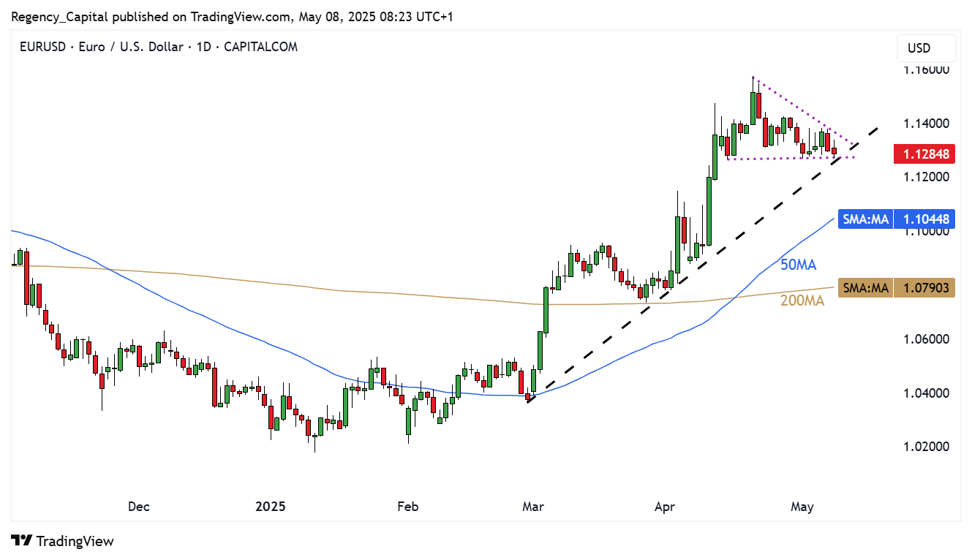This screenshot has width=972, height=560.
Task: Click the 1.02000 price axis label
Action: pos(925,447)
